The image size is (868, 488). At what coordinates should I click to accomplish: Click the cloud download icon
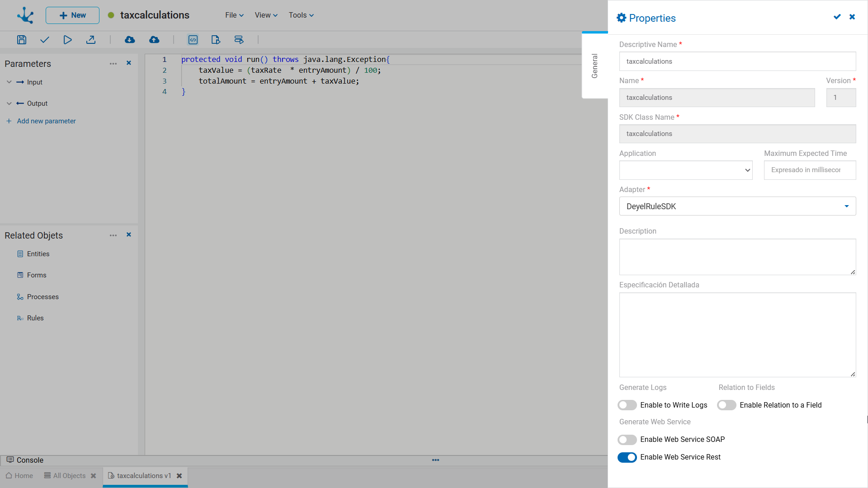coord(130,40)
